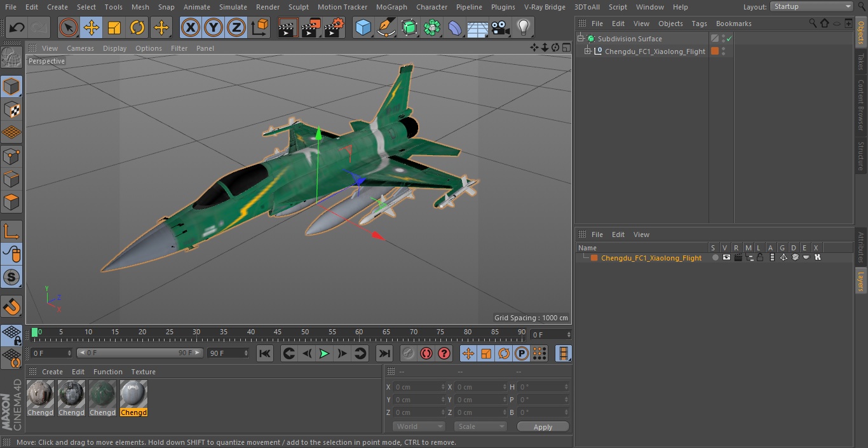The width and height of the screenshot is (868, 448).
Task: Enable the Axis mode icon
Action: (11, 231)
